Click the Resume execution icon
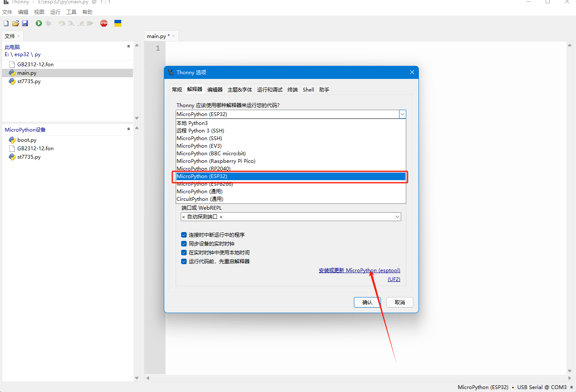Viewport: 576px width, 392px height. point(90,23)
